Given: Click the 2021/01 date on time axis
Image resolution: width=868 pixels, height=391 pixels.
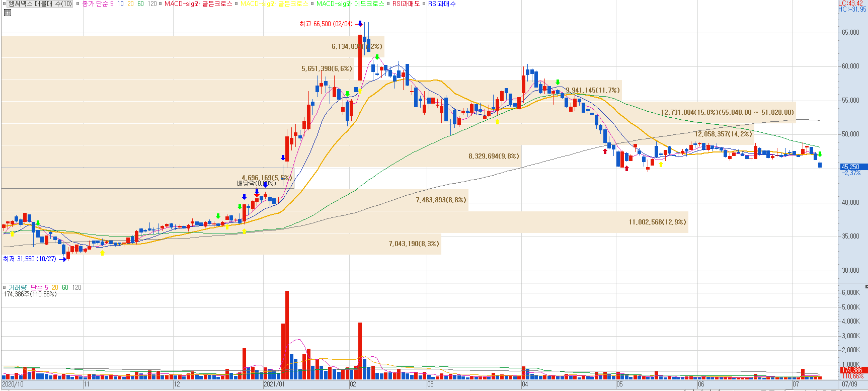Looking at the screenshot, I should (x=274, y=384).
